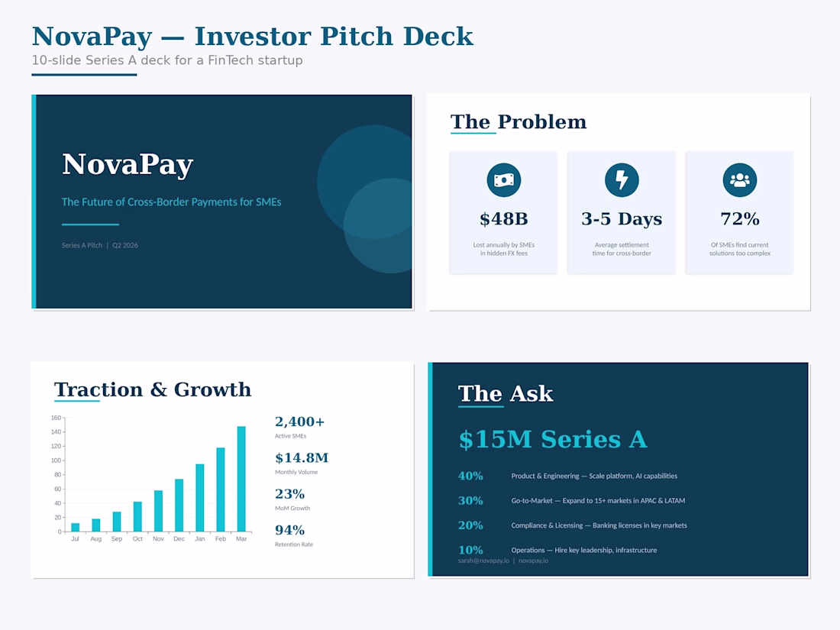This screenshot has height=630, width=840.
Task: Click the NovaPay — Investor Pitch Deck title
Action: pos(252,36)
